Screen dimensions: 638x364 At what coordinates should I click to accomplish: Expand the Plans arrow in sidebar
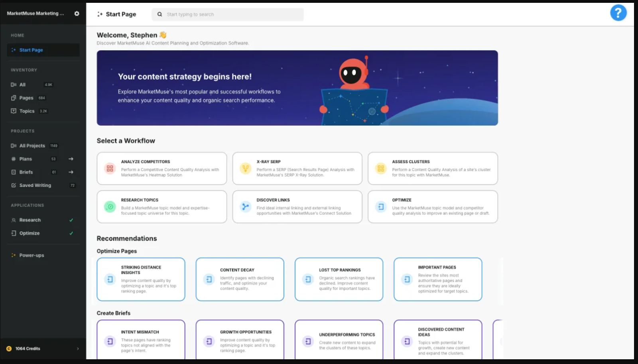pos(71,159)
